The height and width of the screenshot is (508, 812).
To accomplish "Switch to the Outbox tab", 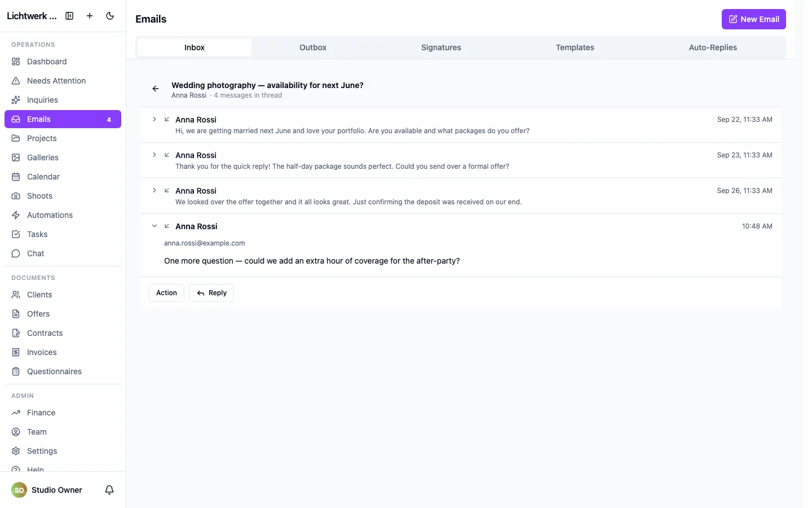I will [313, 47].
